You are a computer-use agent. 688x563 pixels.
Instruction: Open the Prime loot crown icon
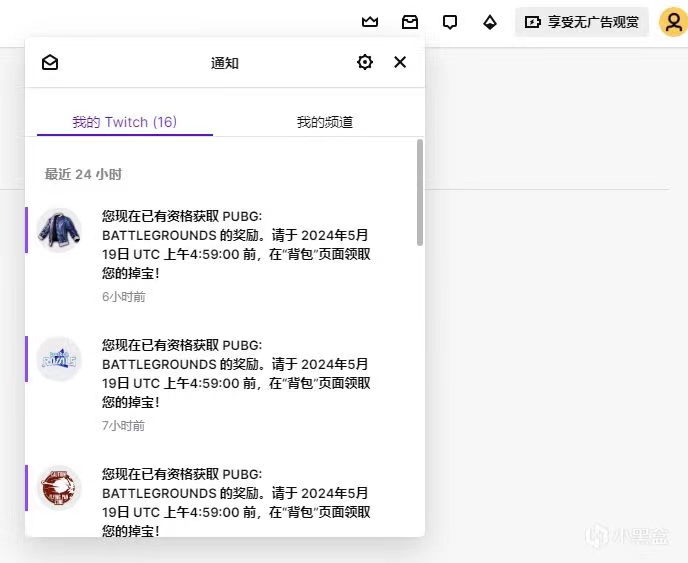point(370,22)
